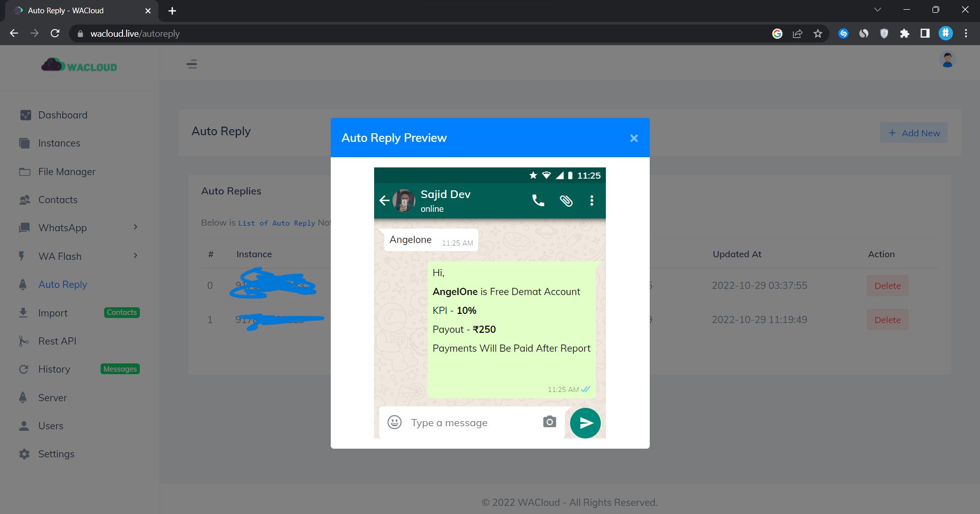Delete the auto reply updated at 03:37:55
This screenshot has width=980, height=514.
pyautogui.click(x=887, y=286)
